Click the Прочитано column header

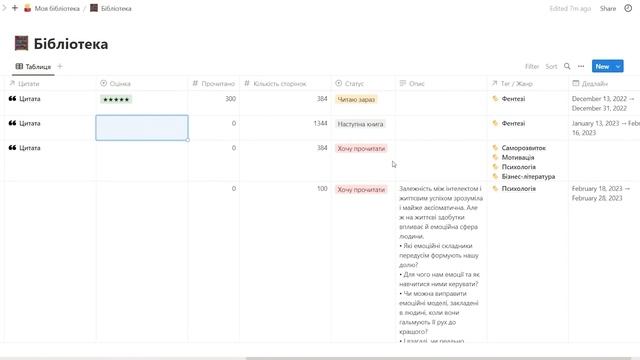click(x=213, y=83)
